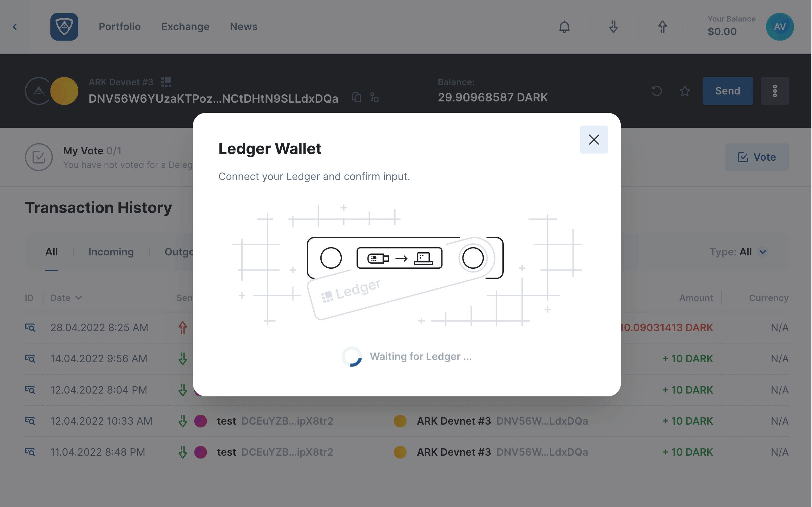Open the three-dot wallet options menu

775,91
